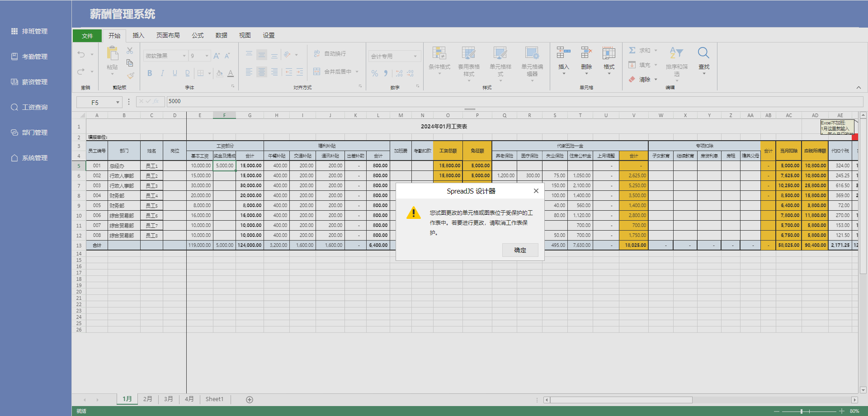Screen dimensions: 868x416
Task: Toggle wrap text (自动换行)
Action: pyautogui.click(x=330, y=54)
